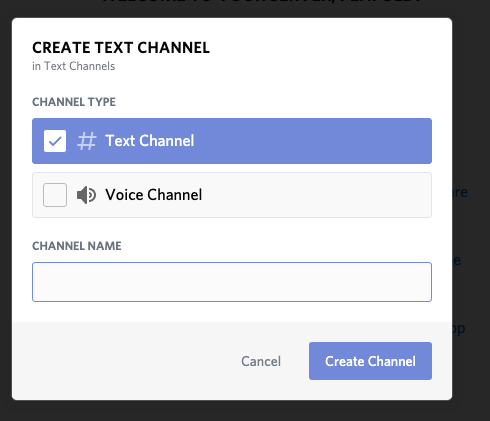Click the CHANNEL NAME label
This screenshot has width=490, height=421.
pos(77,246)
